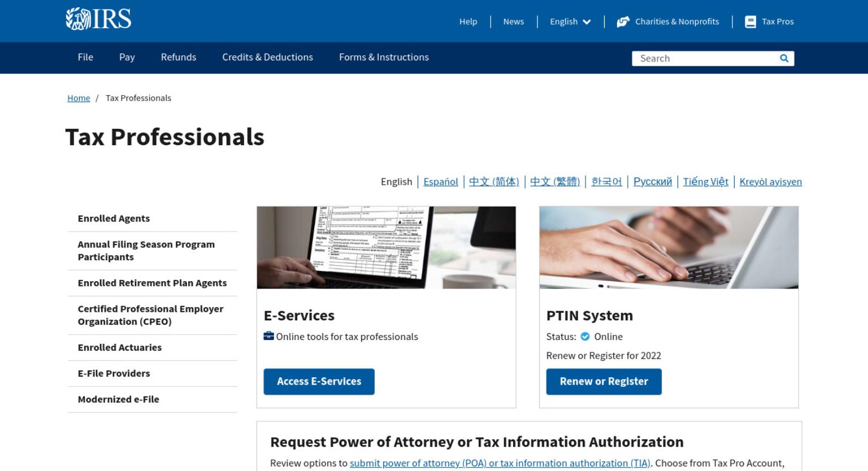Click the IRS logo
868x471 pixels.
click(99, 19)
